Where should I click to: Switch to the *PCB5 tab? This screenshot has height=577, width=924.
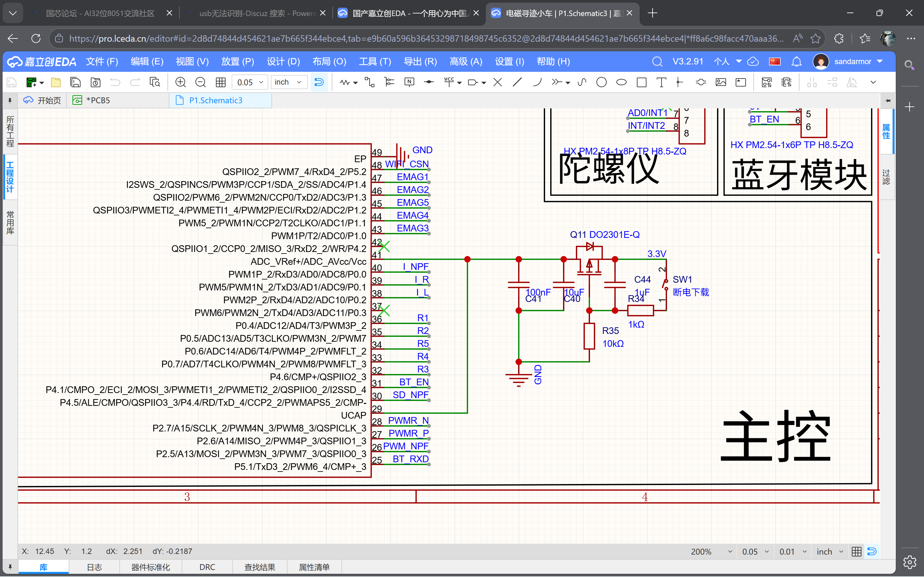(98, 100)
